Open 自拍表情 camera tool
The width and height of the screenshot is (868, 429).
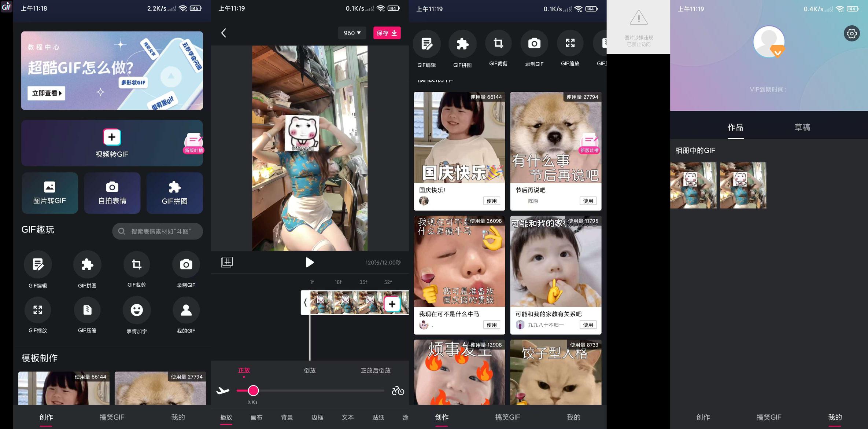112,193
